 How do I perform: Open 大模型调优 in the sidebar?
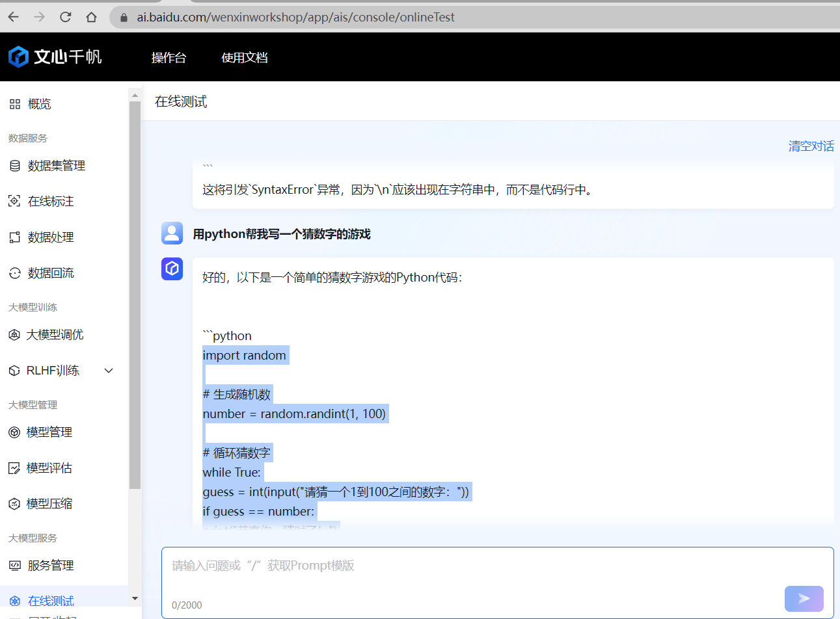tap(55, 335)
